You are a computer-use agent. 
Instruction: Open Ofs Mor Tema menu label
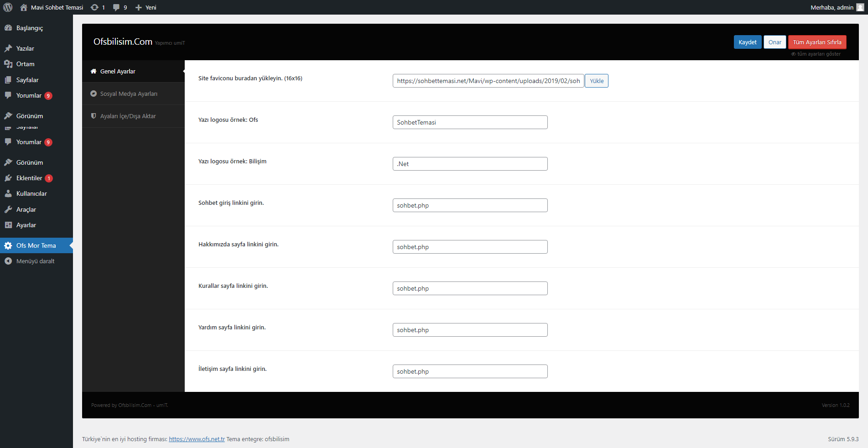36,245
